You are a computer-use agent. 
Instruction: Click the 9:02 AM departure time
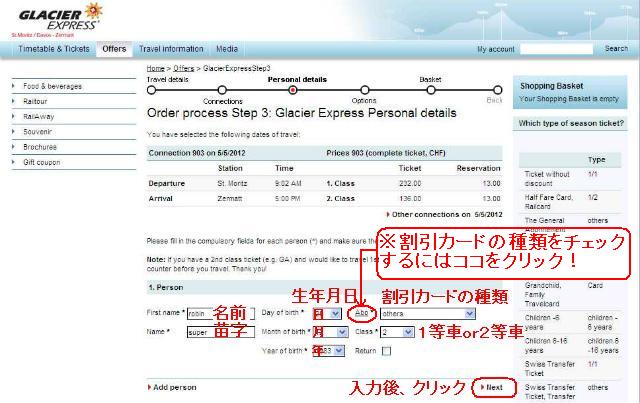point(288,183)
